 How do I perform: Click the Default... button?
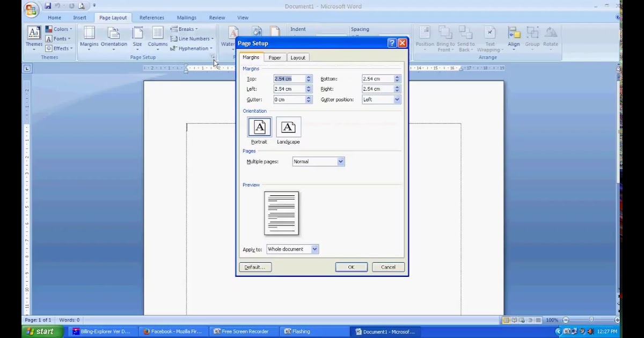click(255, 267)
